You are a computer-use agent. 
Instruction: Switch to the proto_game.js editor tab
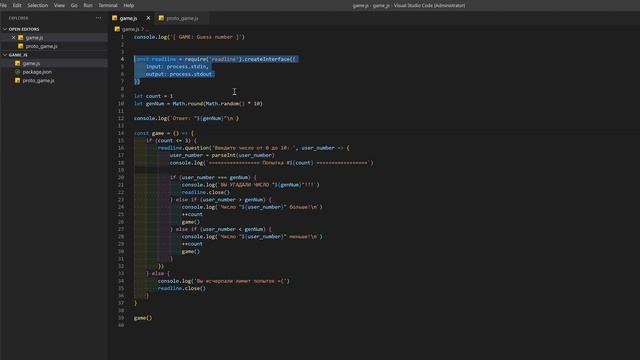(182, 18)
